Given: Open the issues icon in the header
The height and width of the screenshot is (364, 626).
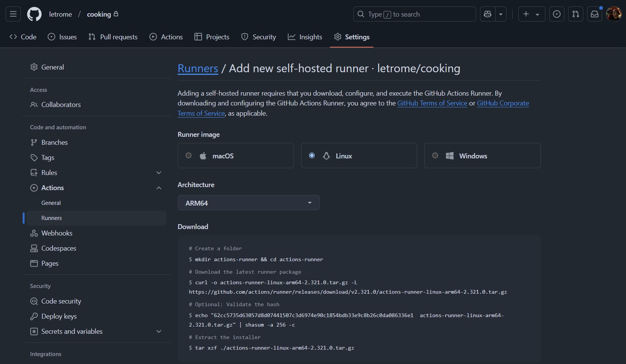Looking at the screenshot, I should 556,14.
